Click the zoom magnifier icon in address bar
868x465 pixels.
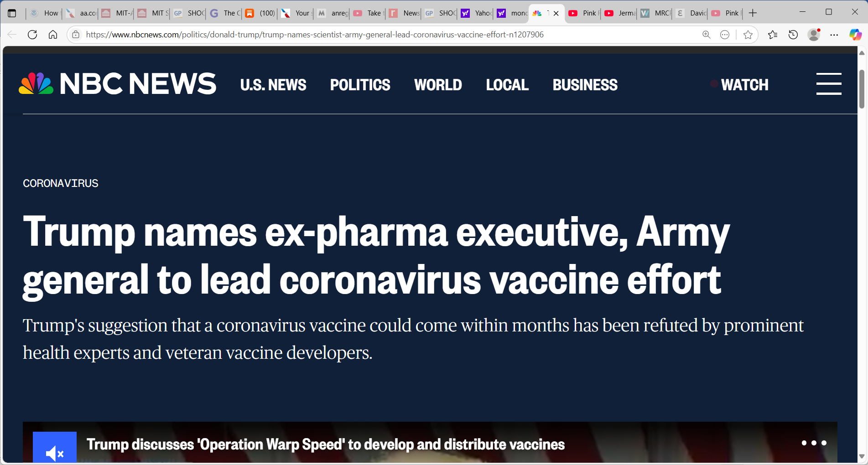point(707,35)
